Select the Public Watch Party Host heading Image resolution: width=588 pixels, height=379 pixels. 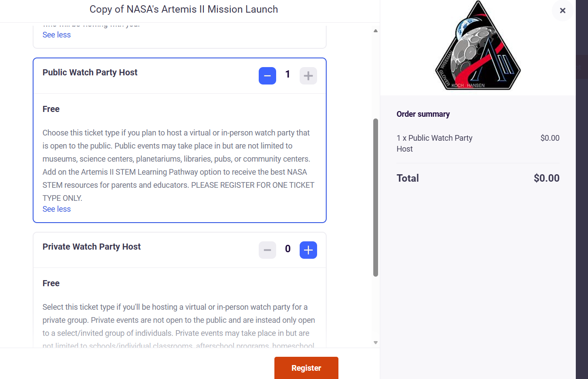pyautogui.click(x=90, y=72)
